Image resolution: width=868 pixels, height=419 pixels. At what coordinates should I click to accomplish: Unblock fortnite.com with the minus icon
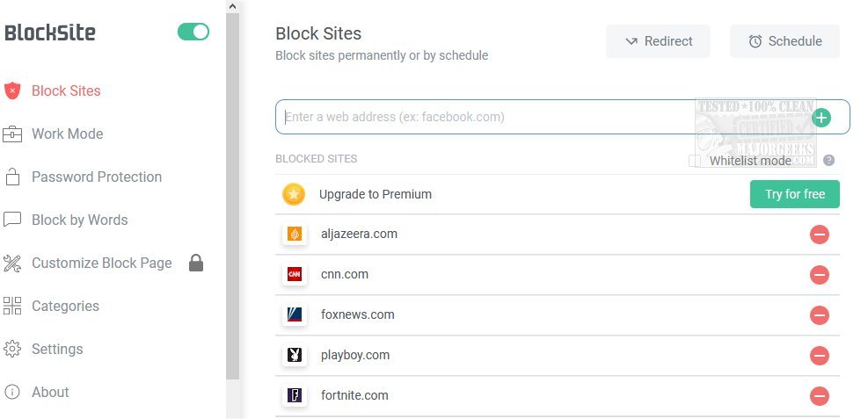coord(820,396)
